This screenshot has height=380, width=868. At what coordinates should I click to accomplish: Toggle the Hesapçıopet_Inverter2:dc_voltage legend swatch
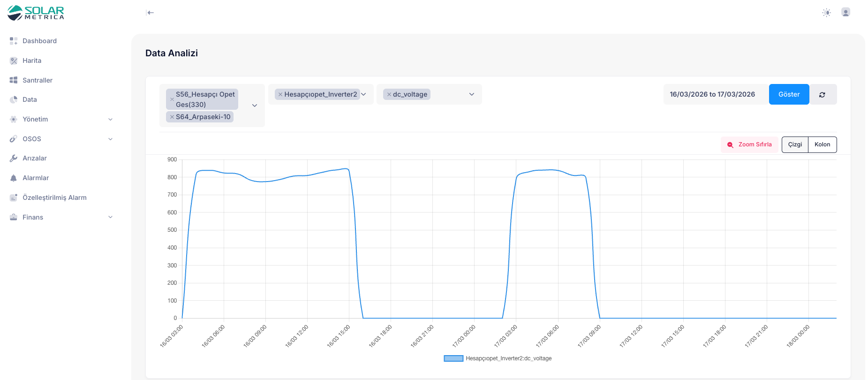coord(453,358)
